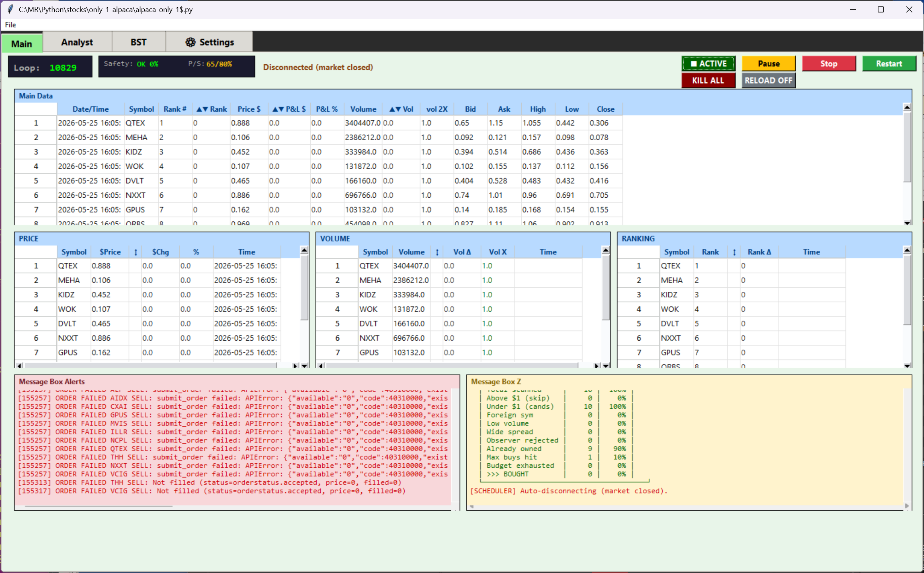
Task: Sort Main Data by Symbol column header
Action: pos(141,109)
